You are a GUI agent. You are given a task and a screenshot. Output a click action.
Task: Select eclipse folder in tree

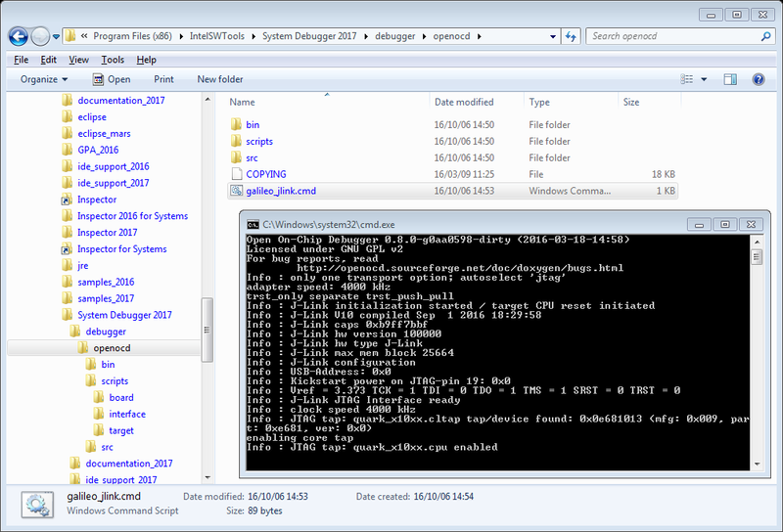pos(92,116)
